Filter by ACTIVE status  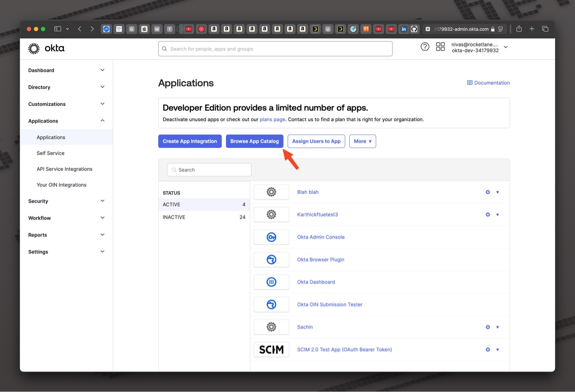[204, 205]
